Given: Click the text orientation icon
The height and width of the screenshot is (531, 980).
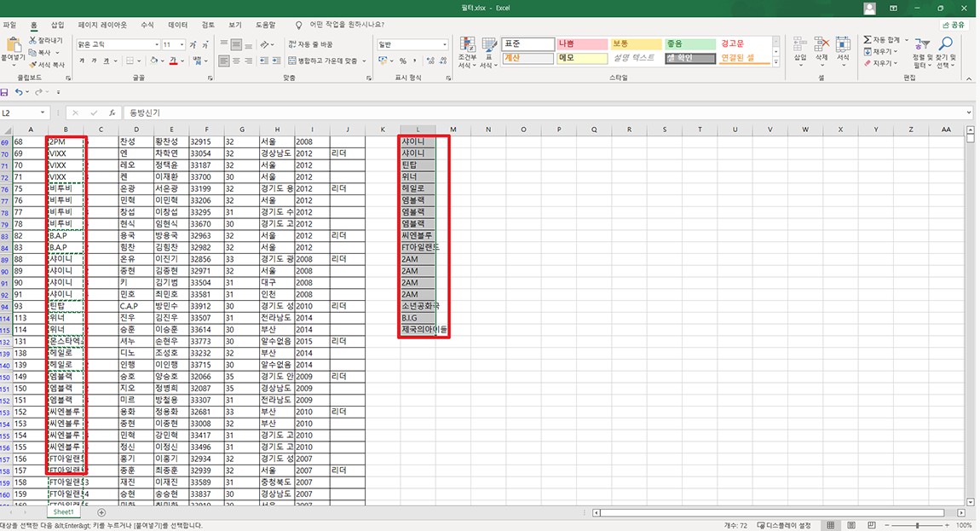Looking at the screenshot, I should 264,44.
